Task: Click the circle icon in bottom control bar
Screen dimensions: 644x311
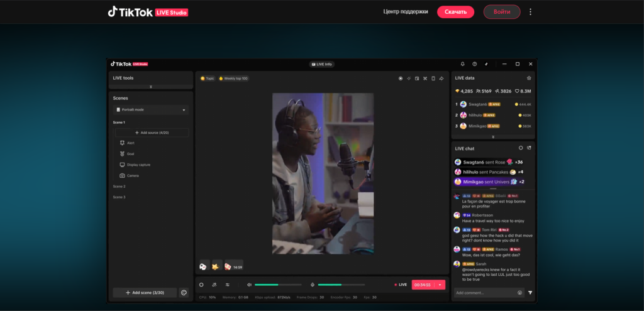Action: 201,285
